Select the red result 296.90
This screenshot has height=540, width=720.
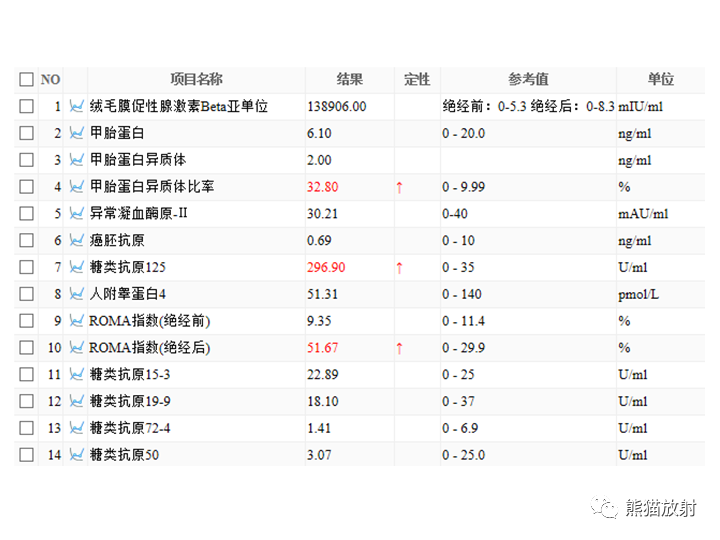tap(326, 267)
